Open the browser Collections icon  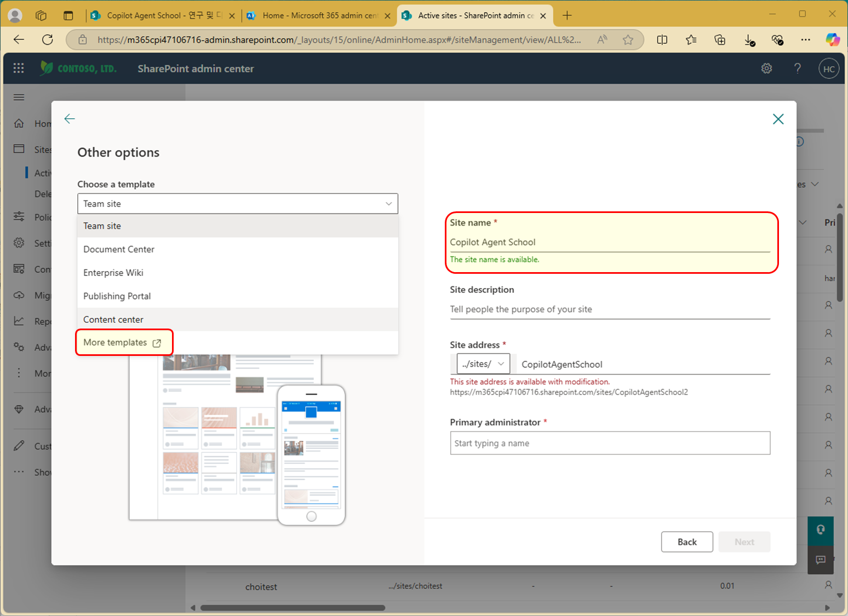(720, 39)
